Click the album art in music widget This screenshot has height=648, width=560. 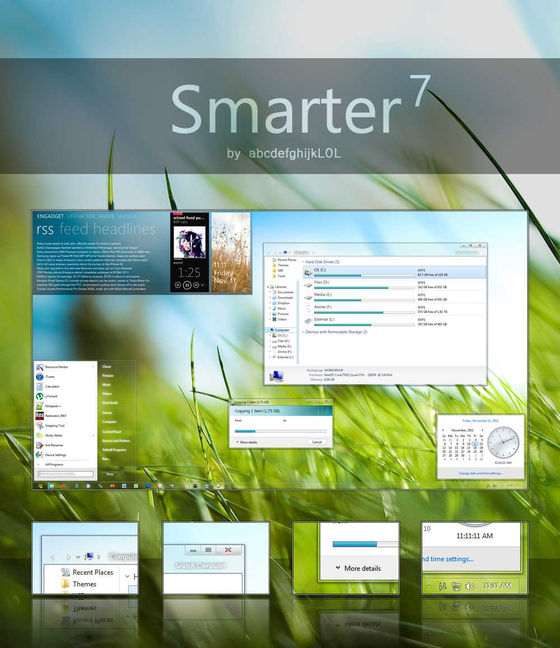click(189, 243)
